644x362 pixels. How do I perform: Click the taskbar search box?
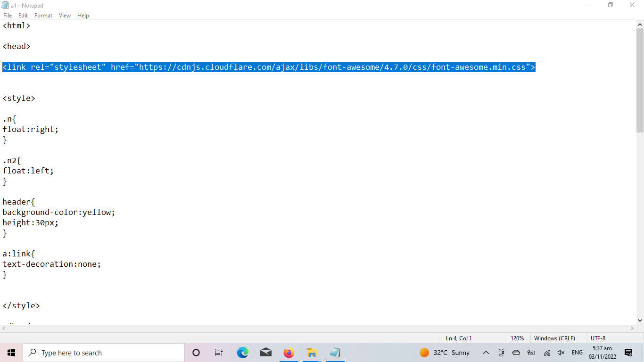[x=104, y=353]
